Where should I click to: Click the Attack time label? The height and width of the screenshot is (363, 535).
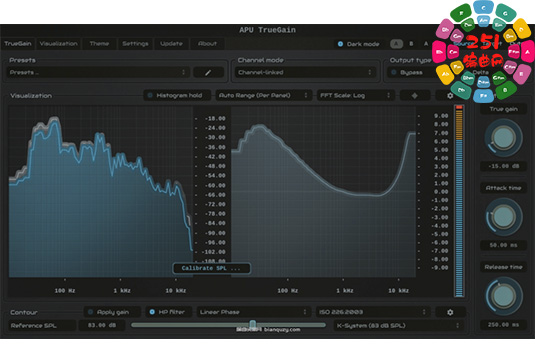coord(503,188)
